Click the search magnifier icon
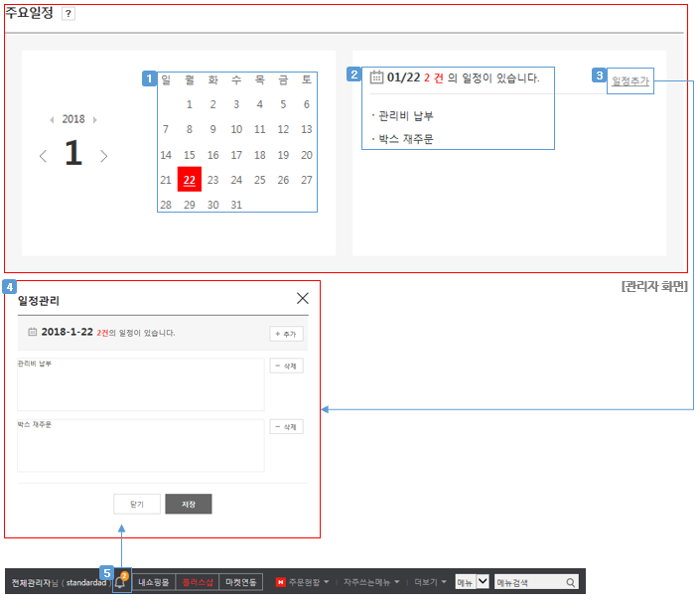 coord(571,582)
